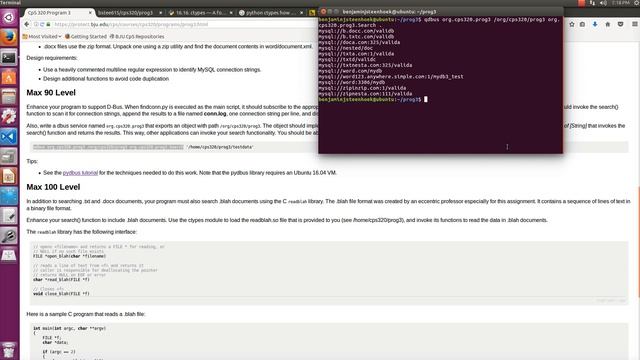Click the Max 100 Level heading

click(x=53, y=187)
